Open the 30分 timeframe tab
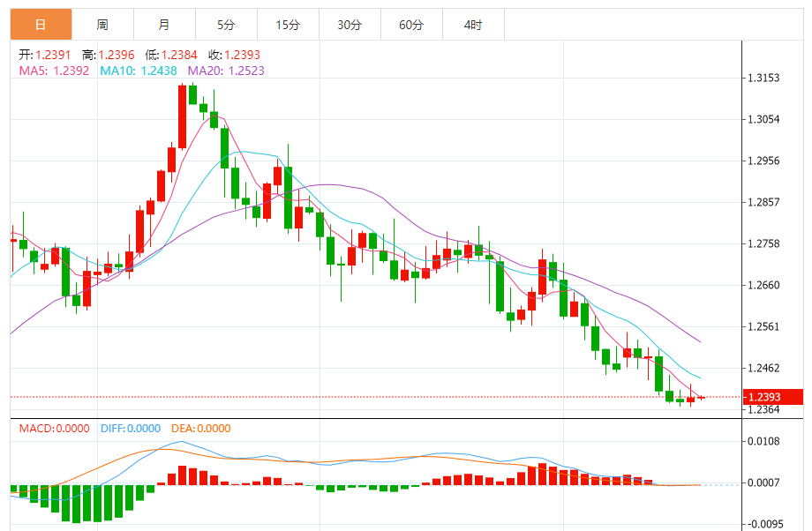The width and height of the screenshot is (812, 531). click(x=350, y=25)
